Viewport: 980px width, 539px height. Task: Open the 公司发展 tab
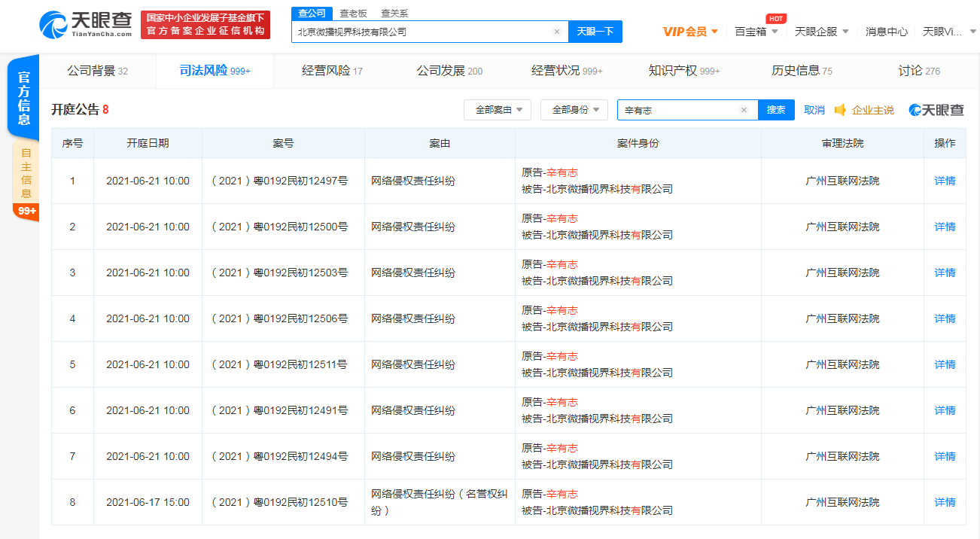coord(449,71)
